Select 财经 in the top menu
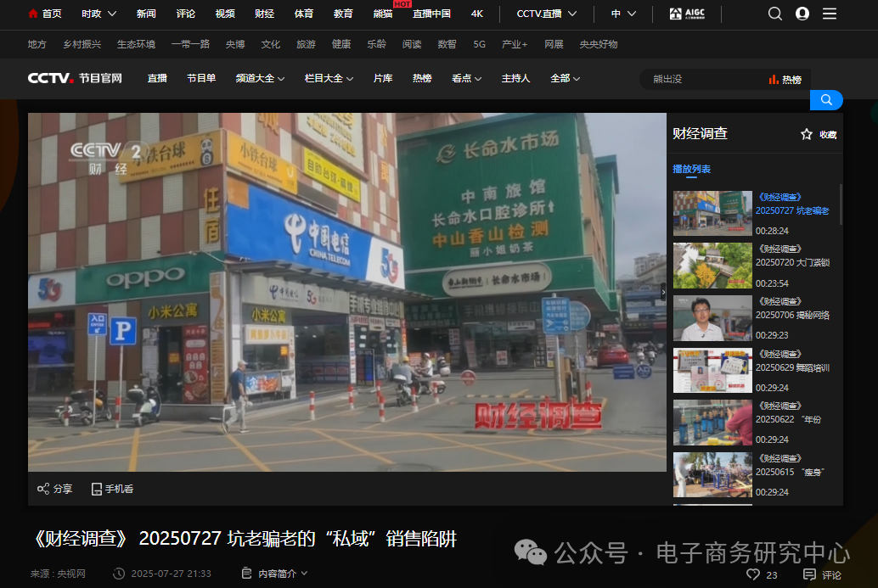The width and height of the screenshot is (878, 588). pos(267,13)
